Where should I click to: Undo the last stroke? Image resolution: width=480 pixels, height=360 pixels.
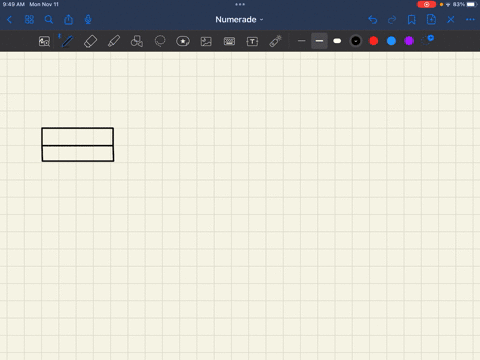click(x=373, y=20)
